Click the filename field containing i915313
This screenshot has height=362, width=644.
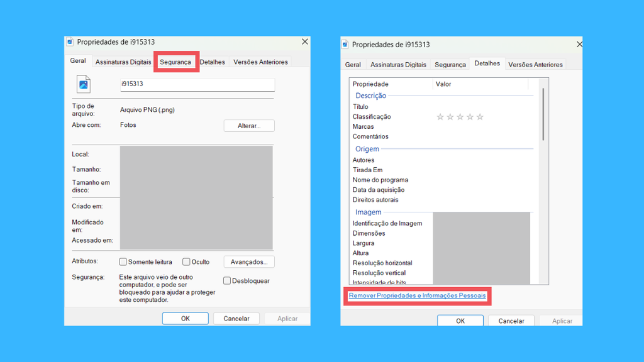coord(197,84)
